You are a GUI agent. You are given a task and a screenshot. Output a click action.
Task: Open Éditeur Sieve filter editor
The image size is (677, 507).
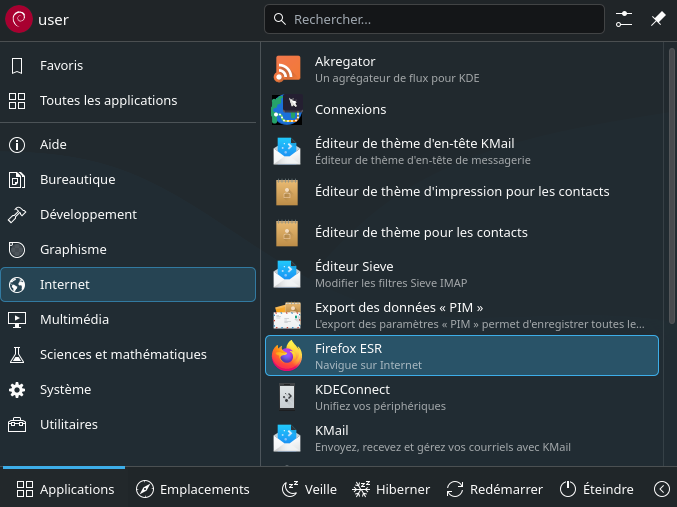(287, 274)
